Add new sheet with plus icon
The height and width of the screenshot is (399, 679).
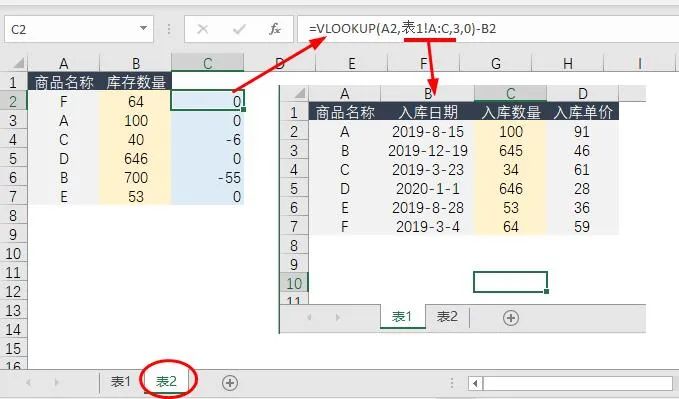click(x=230, y=383)
